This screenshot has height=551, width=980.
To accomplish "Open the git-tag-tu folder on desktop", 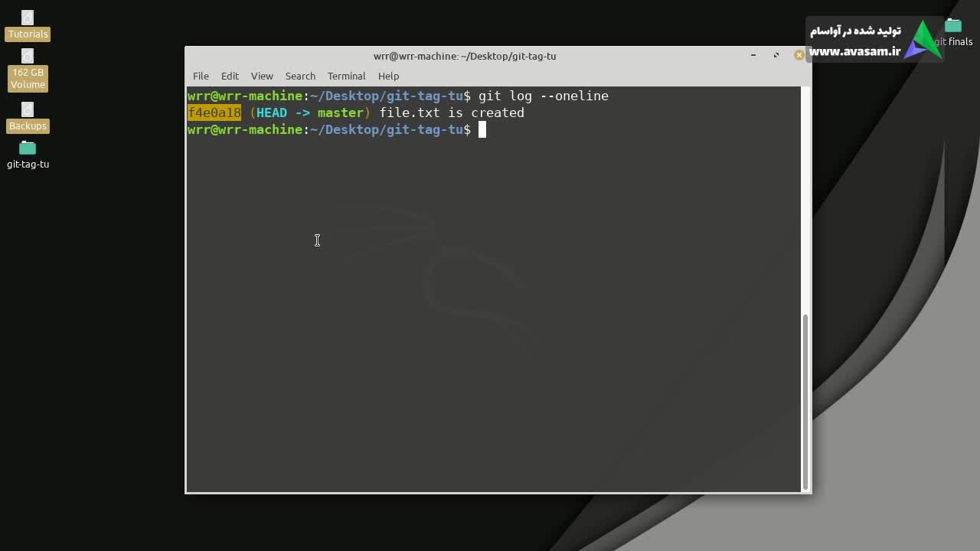I will 28,148.
